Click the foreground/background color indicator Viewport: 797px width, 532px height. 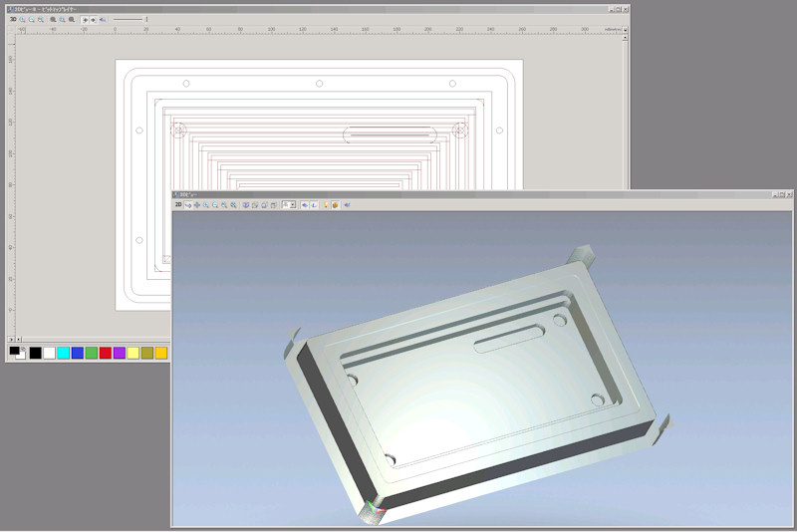[x=17, y=353]
